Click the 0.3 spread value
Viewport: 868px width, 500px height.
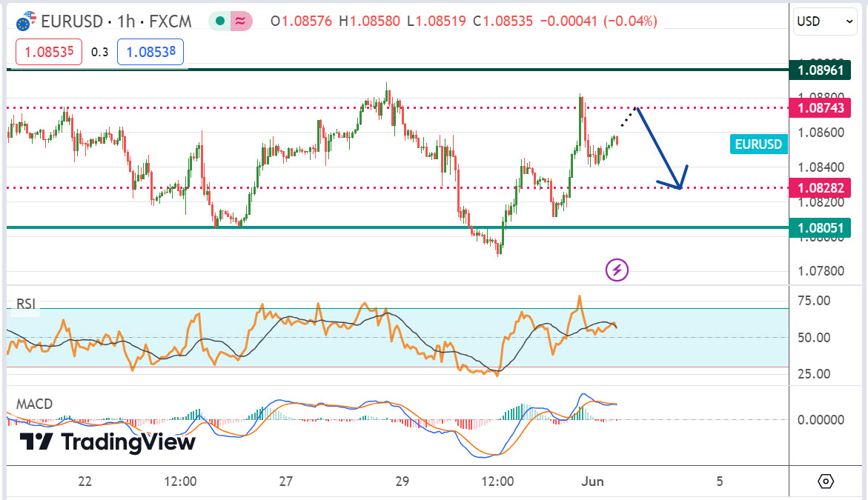click(99, 52)
